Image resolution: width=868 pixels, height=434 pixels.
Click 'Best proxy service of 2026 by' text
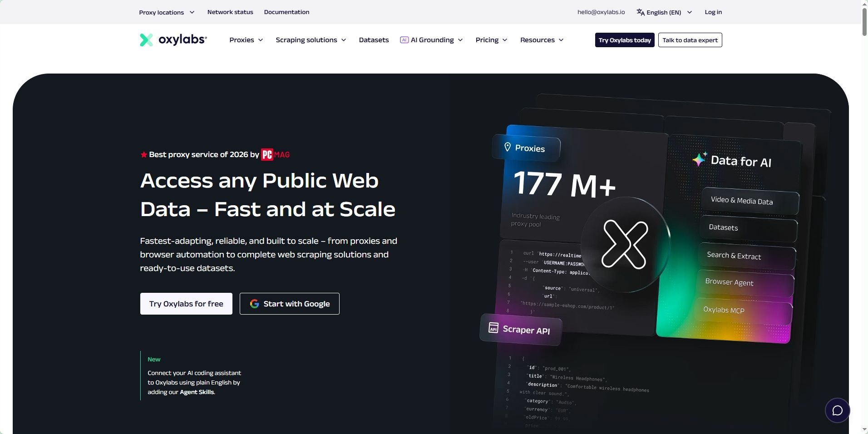point(204,155)
